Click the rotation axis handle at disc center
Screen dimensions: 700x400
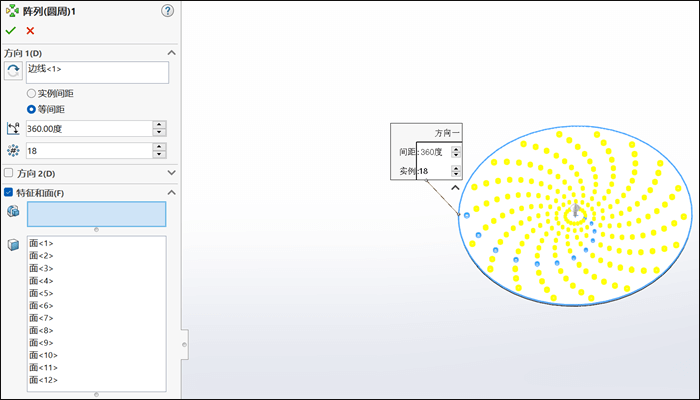[575, 210]
